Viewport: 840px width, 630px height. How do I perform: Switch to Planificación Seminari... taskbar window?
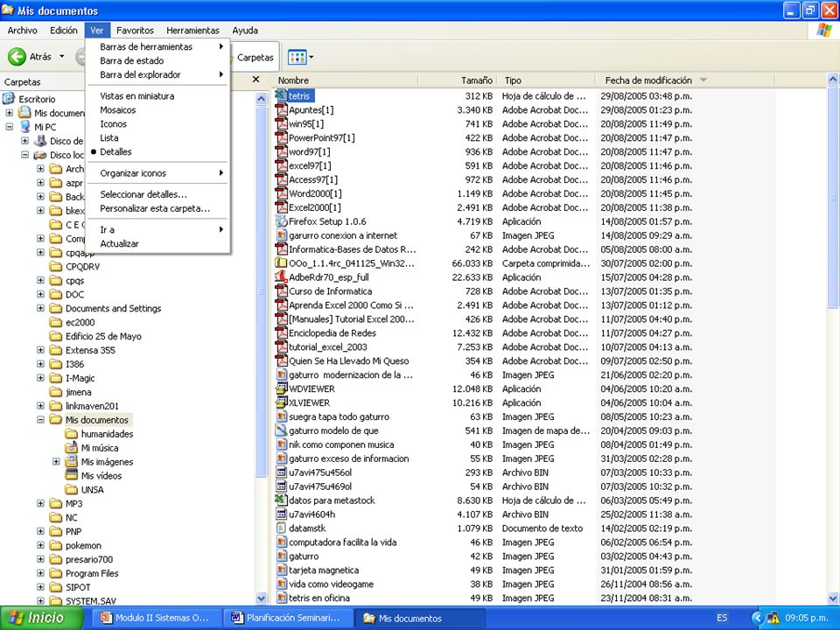(288, 618)
